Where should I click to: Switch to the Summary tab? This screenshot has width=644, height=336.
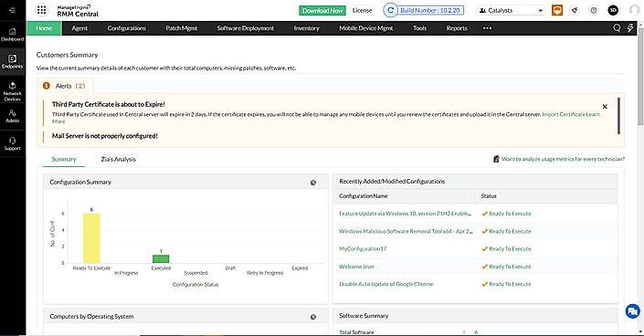(x=64, y=160)
